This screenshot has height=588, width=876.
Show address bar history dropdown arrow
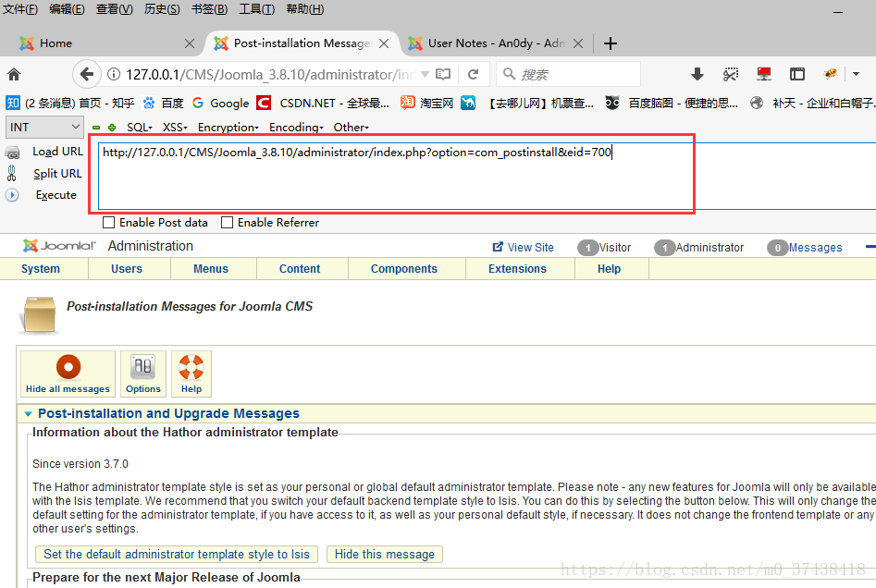tap(426, 74)
